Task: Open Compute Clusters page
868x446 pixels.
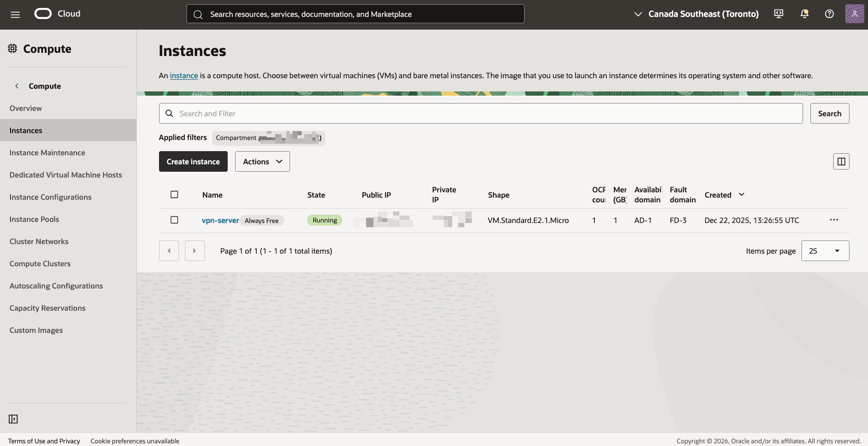Action: [x=68, y=264]
